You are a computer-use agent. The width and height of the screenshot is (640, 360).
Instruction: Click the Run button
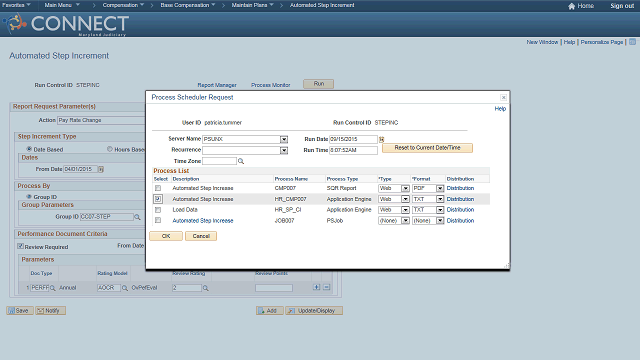319,84
